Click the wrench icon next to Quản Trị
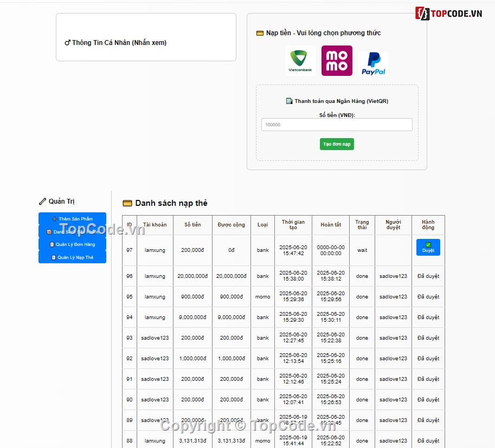Viewport: 495px width, 448px height. point(42,202)
